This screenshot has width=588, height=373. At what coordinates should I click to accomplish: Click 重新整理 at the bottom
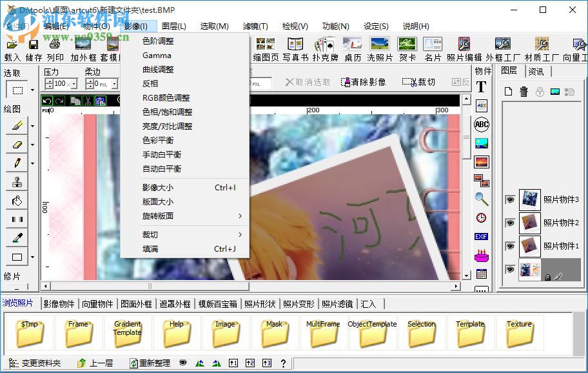tap(150, 363)
